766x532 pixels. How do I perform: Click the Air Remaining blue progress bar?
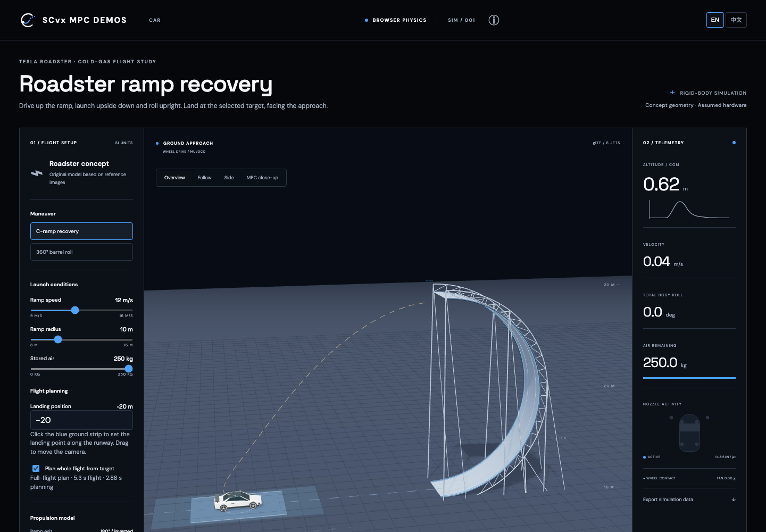tap(689, 378)
